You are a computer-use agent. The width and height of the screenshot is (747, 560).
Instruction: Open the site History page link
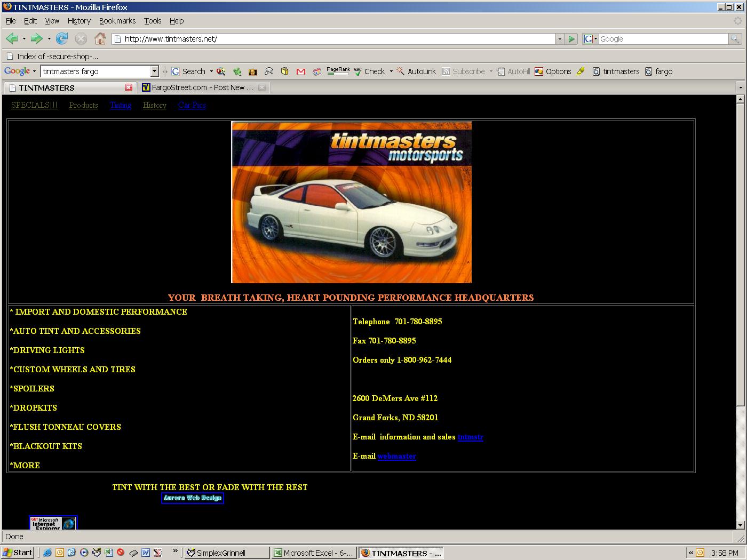point(155,105)
